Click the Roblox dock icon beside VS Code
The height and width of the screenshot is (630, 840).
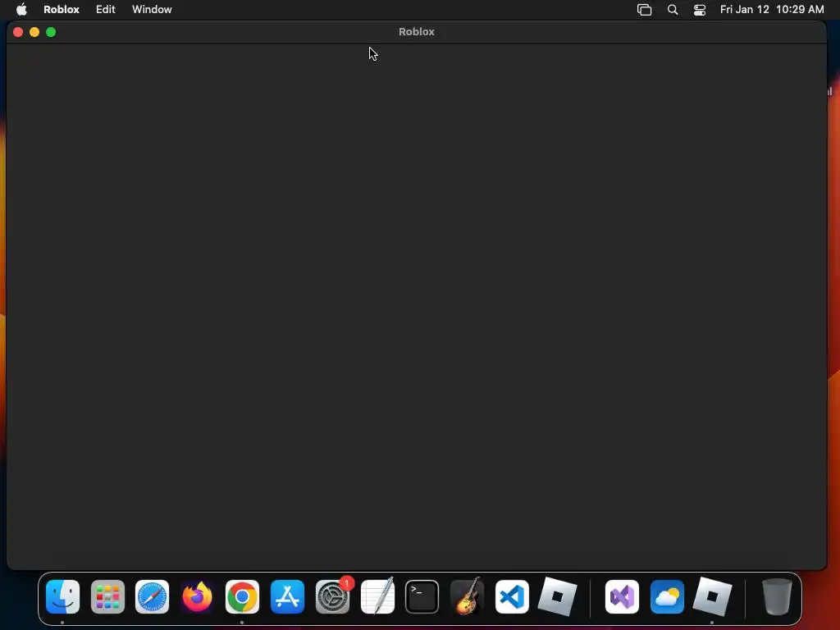[557, 597]
